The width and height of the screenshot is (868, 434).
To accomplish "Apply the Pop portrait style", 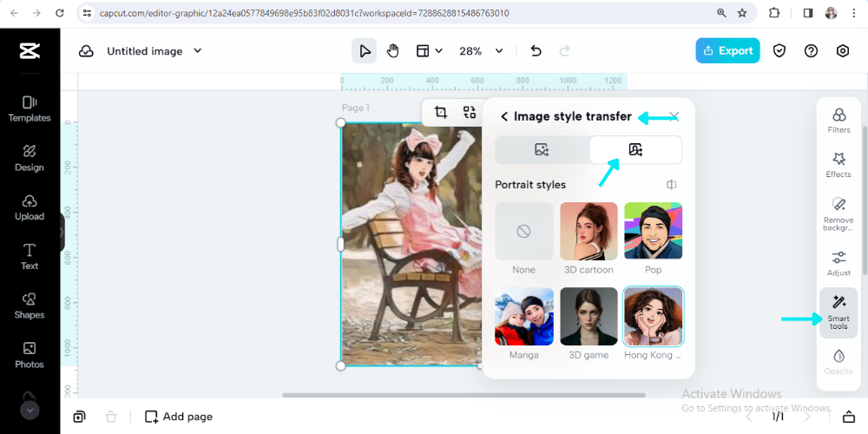I will (x=654, y=240).
